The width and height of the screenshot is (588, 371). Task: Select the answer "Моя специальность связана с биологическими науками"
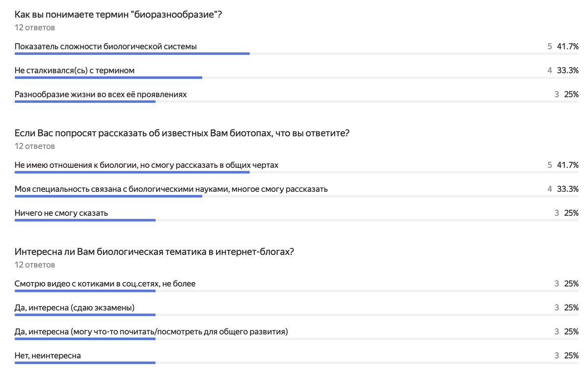pos(171,189)
